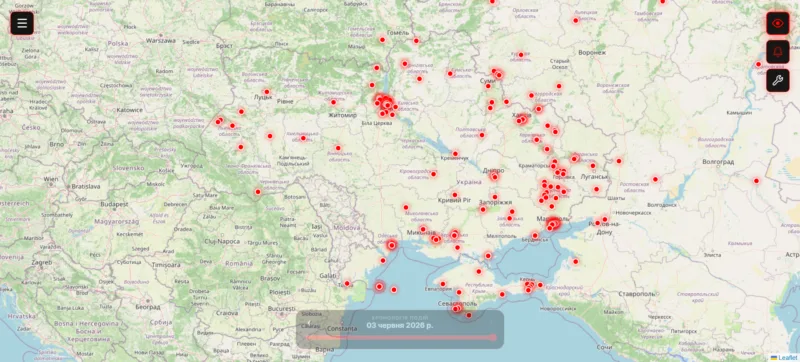Screen dimensions: 800x362
Task: Open the Leaflet attribution link
Action: click(x=787, y=358)
